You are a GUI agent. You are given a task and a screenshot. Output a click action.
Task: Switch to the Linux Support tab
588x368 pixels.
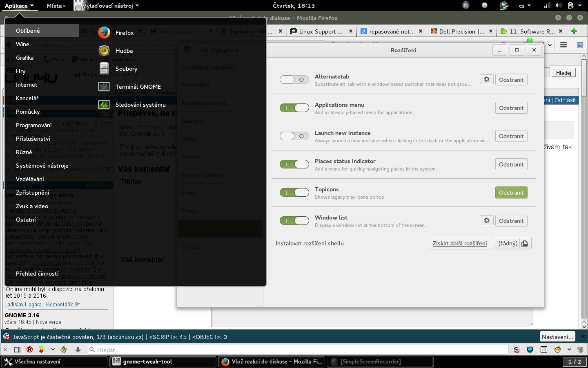(x=321, y=31)
